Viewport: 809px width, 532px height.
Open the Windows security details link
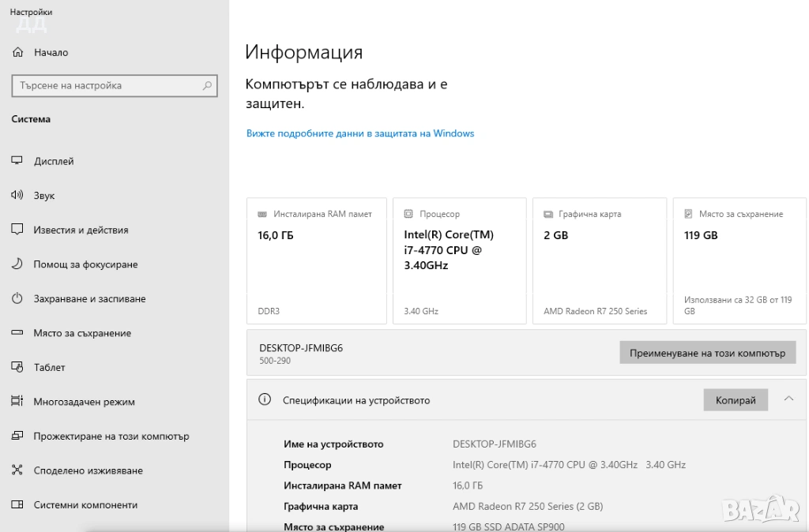pyautogui.click(x=359, y=133)
